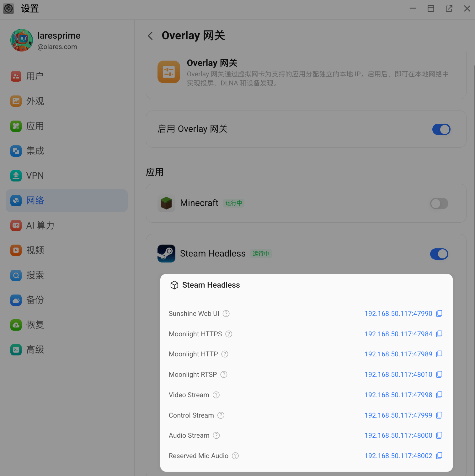475x476 pixels.
Task: Click the 设置 gear icon in title bar
Action: pyautogui.click(x=8, y=8)
